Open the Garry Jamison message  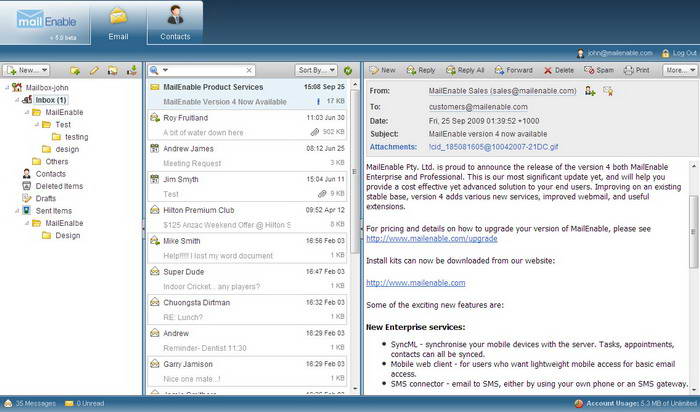click(x=247, y=371)
